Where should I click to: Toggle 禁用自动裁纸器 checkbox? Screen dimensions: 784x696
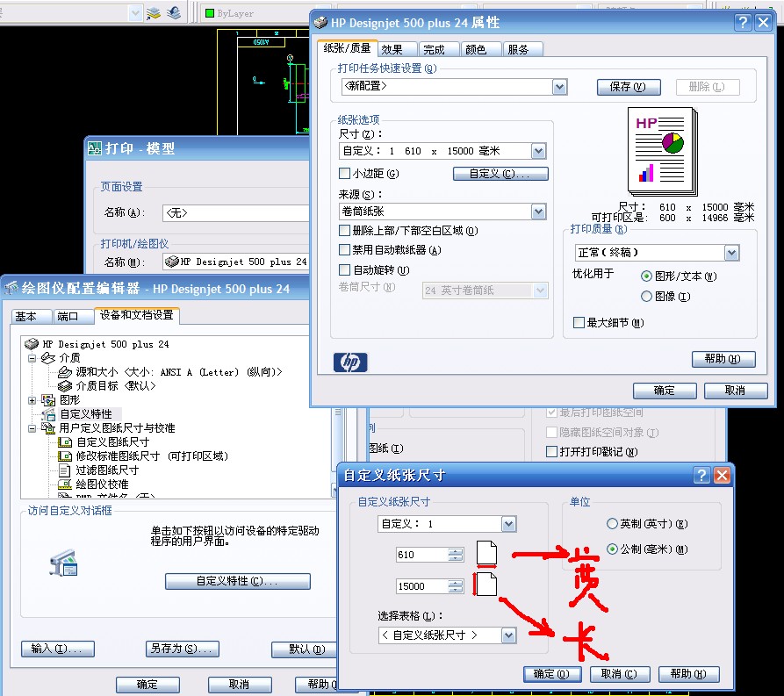pyautogui.click(x=344, y=249)
